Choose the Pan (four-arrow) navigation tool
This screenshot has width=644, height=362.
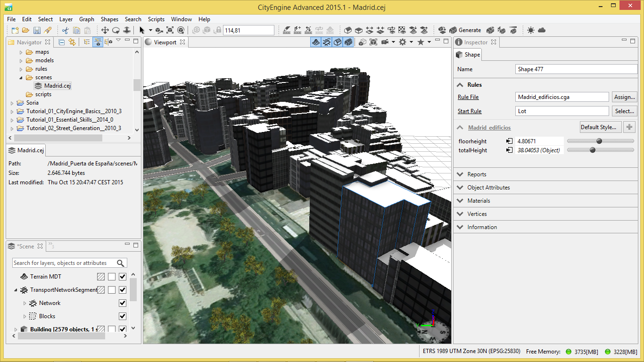tap(105, 30)
